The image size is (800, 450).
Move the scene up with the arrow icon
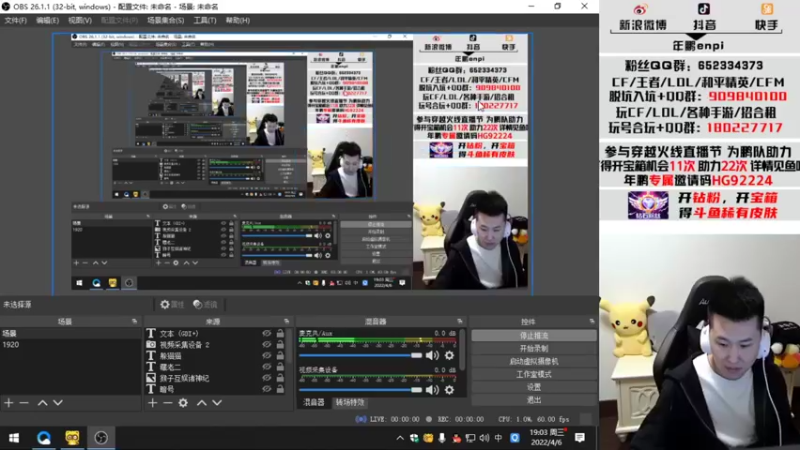[x=42, y=403]
